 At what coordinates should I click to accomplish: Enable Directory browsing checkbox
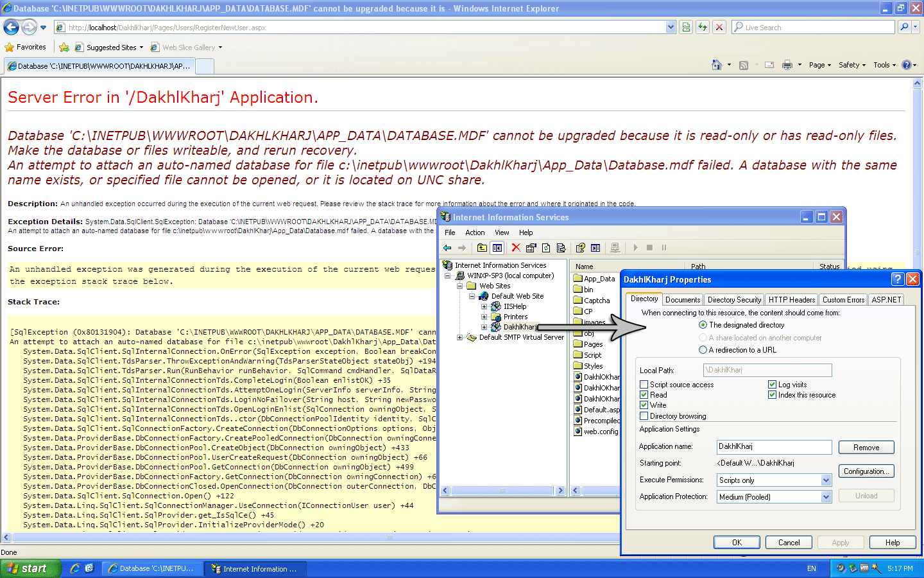(644, 416)
